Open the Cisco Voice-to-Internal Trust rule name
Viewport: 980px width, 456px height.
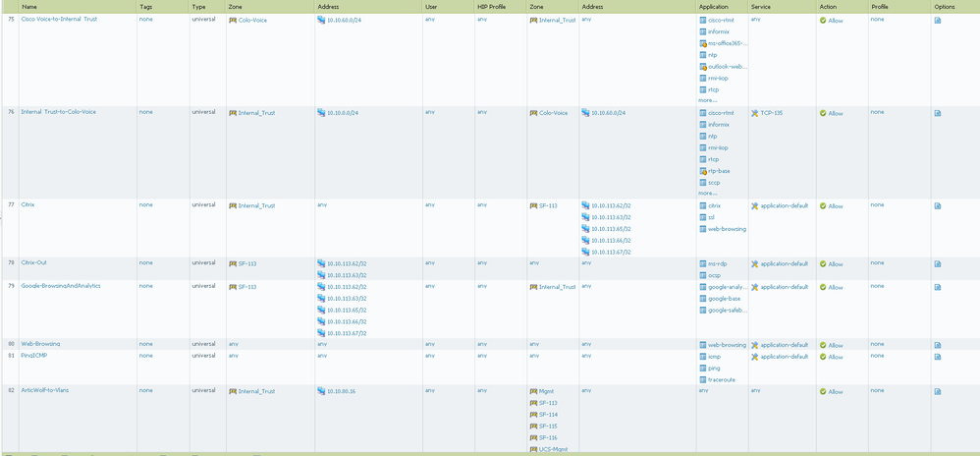59,20
